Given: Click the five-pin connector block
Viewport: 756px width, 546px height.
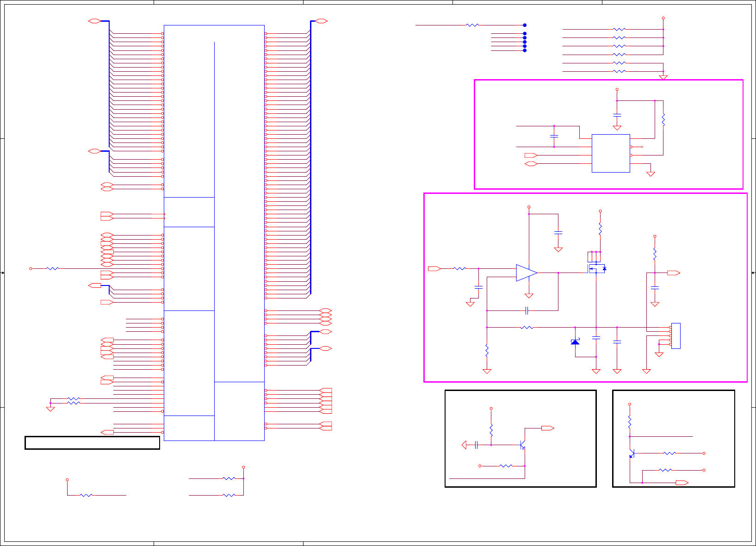Looking at the screenshot, I should [x=675, y=335].
